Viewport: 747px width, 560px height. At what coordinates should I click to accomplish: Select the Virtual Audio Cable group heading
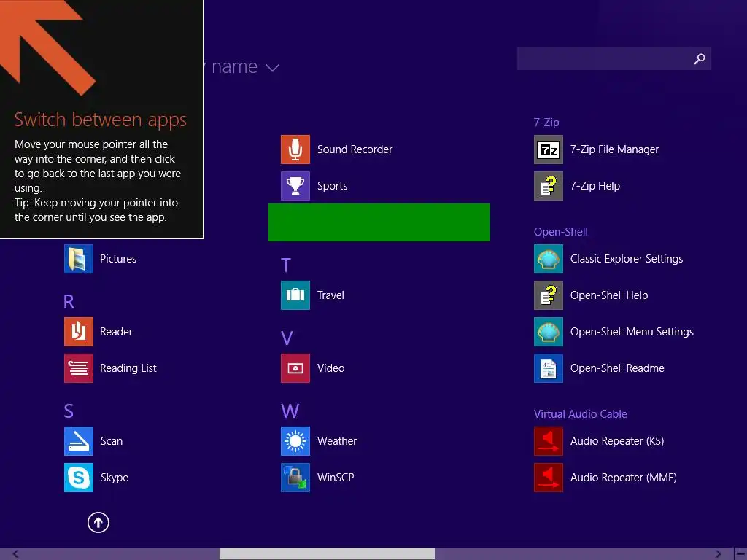coord(580,414)
